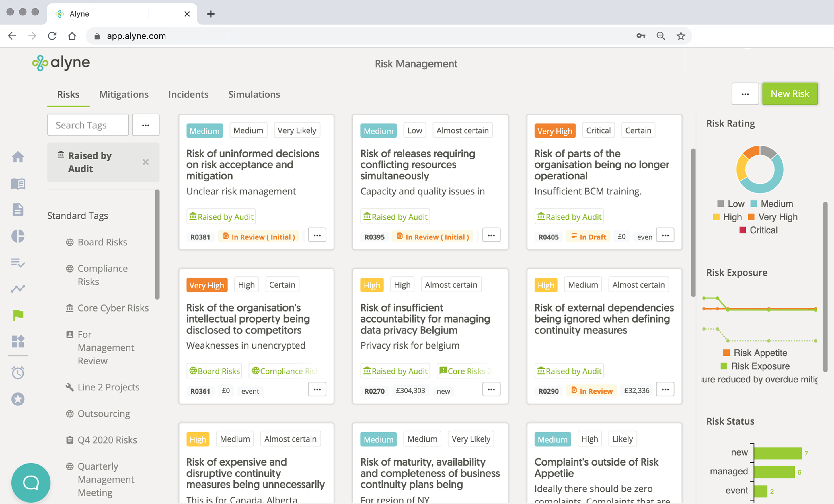Open the trend line icon in sidebar
Image resolution: width=834 pixels, height=504 pixels.
(x=18, y=288)
